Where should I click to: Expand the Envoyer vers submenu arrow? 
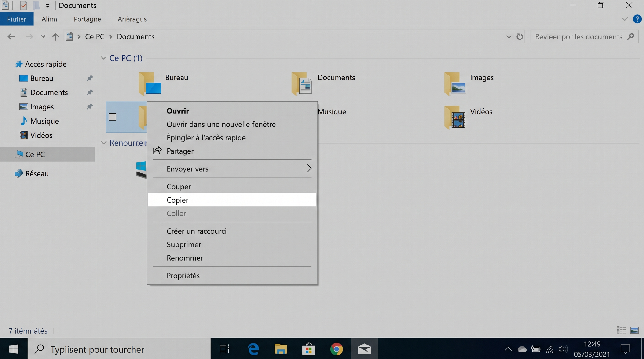[309, 169]
